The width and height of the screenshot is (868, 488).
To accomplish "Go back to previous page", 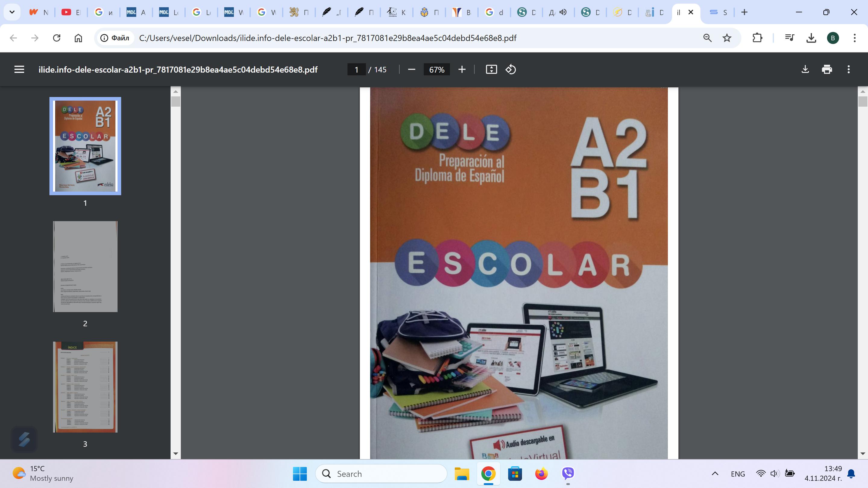I will (14, 38).
